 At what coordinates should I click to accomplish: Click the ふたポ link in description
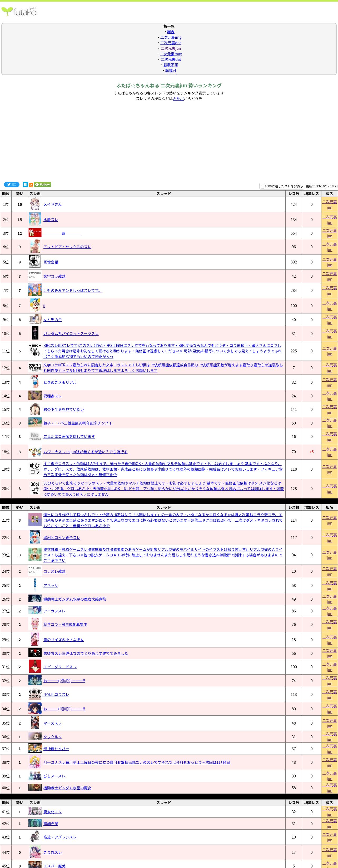(178, 99)
